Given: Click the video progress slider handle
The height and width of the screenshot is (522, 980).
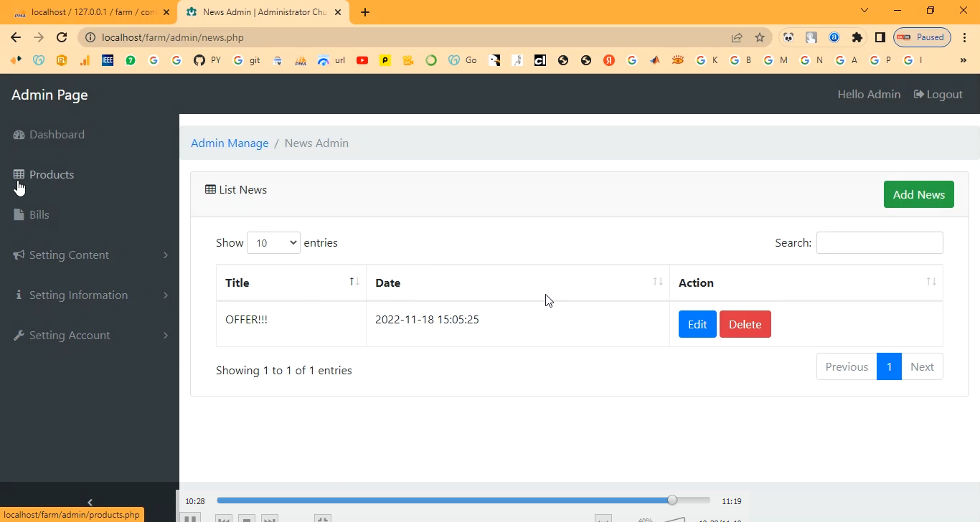Looking at the screenshot, I should pyautogui.click(x=672, y=500).
